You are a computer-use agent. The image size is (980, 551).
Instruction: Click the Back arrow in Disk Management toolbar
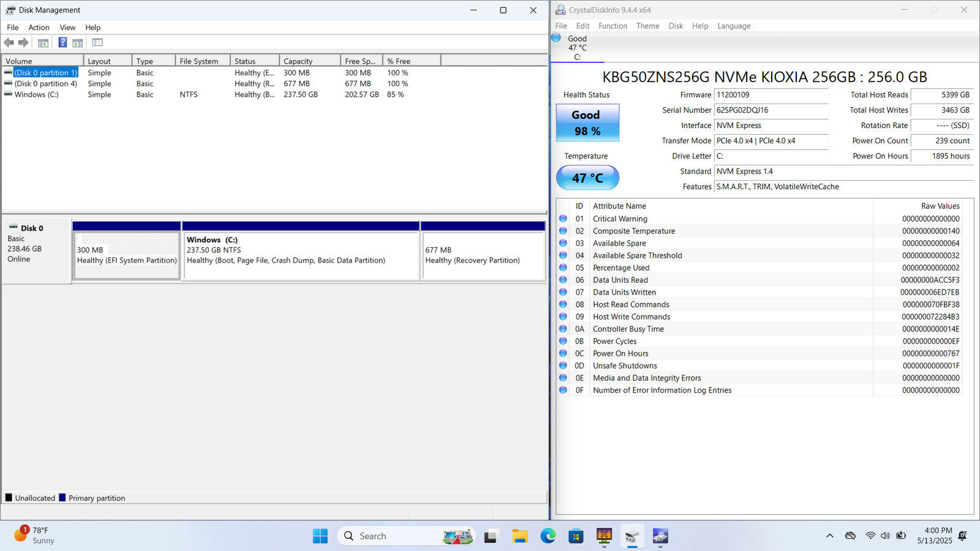[9, 43]
